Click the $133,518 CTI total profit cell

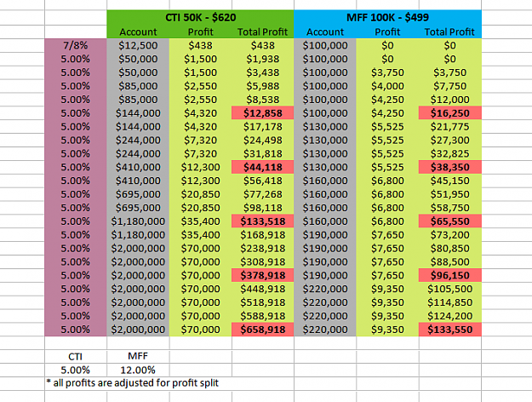point(263,221)
